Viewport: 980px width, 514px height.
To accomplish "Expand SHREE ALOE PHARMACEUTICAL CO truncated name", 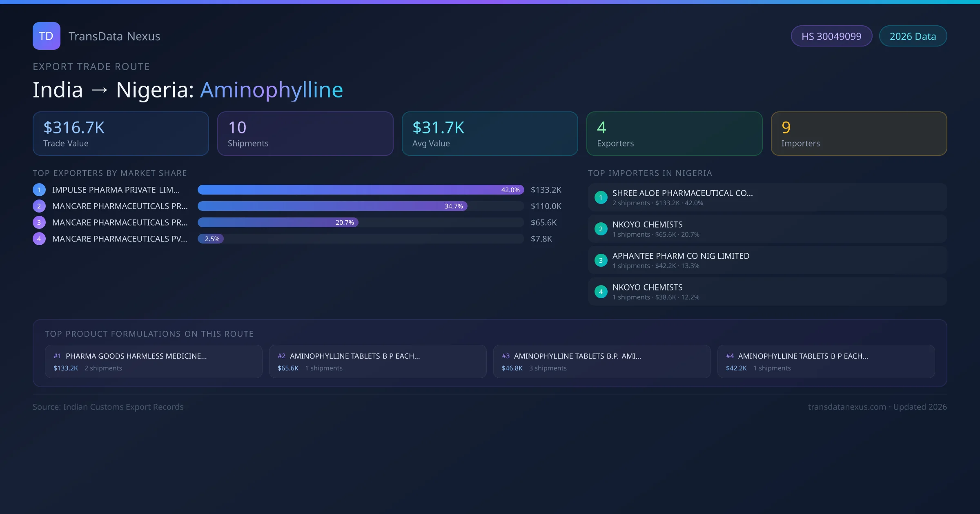I will coord(682,193).
